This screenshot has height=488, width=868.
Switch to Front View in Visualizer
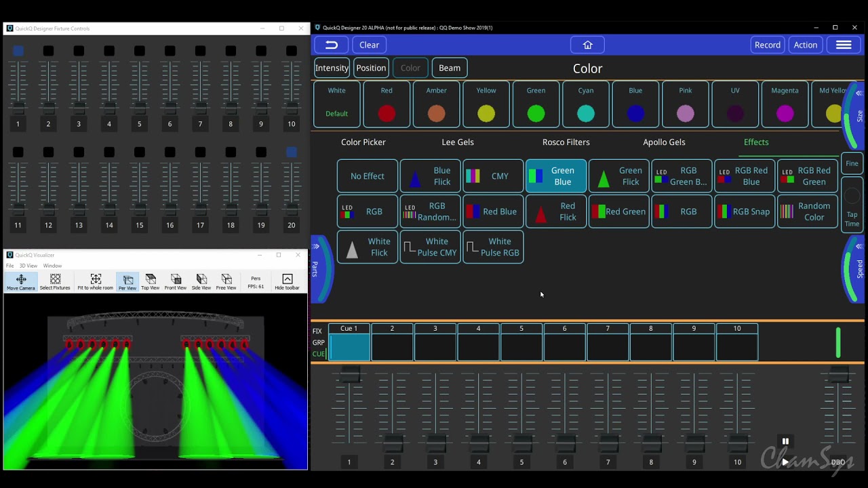pyautogui.click(x=176, y=282)
